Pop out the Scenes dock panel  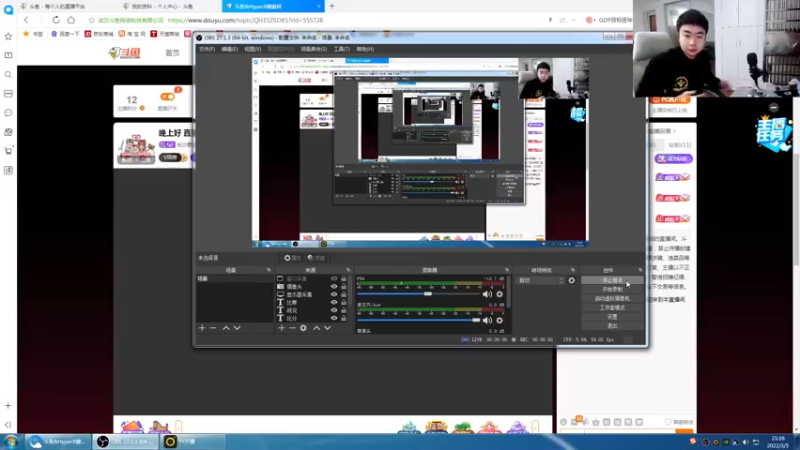pyautogui.click(x=269, y=270)
